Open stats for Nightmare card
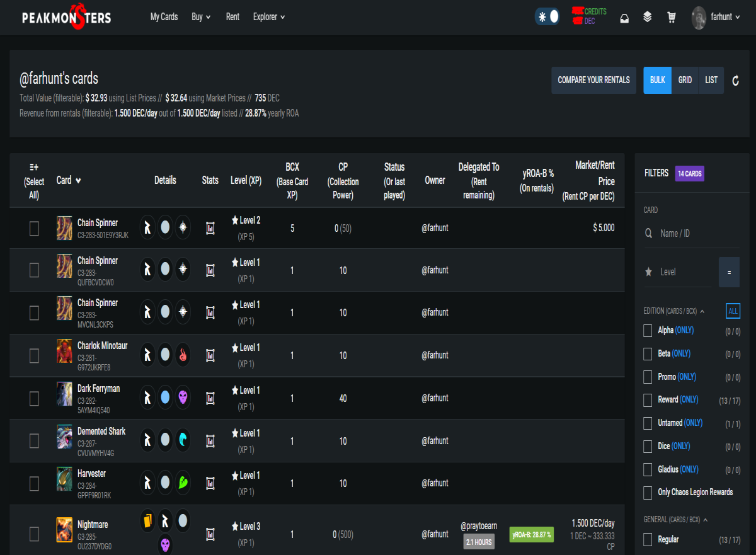This screenshot has width=756, height=555. click(x=210, y=534)
